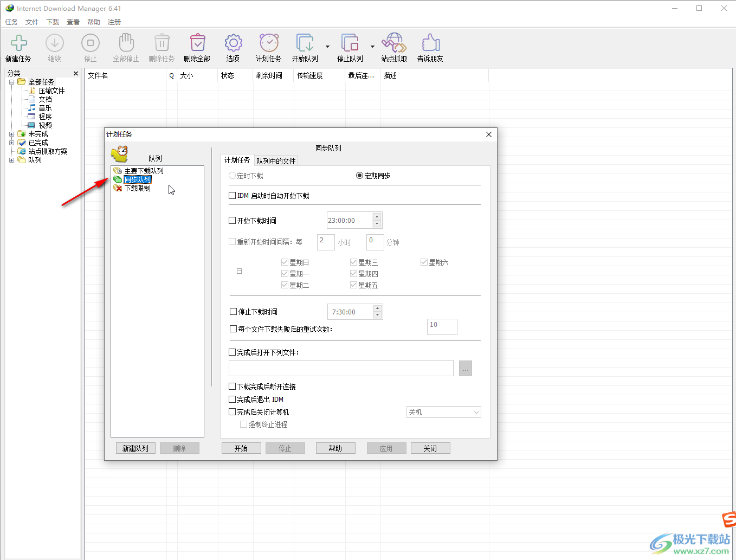Click the 23:00:00 start time field
Image resolution: width=736 pixels, height=560 pixels.
(350, 221)
